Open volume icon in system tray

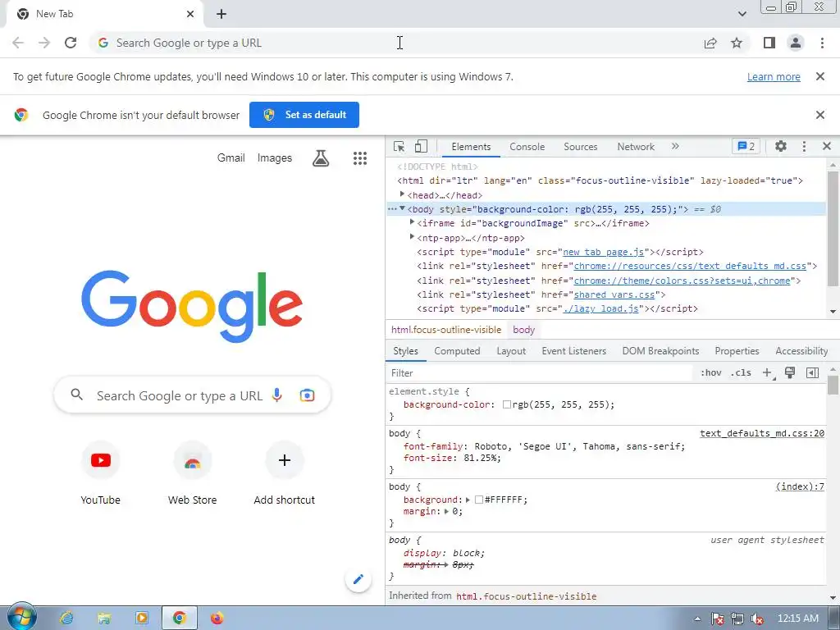point(757,619)
